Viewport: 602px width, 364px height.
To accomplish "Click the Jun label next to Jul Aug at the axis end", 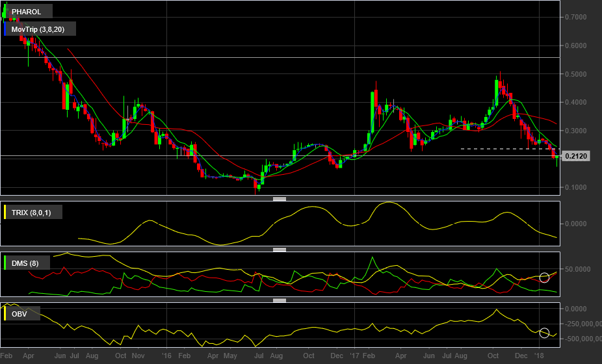I will click(x=428, y=356).
